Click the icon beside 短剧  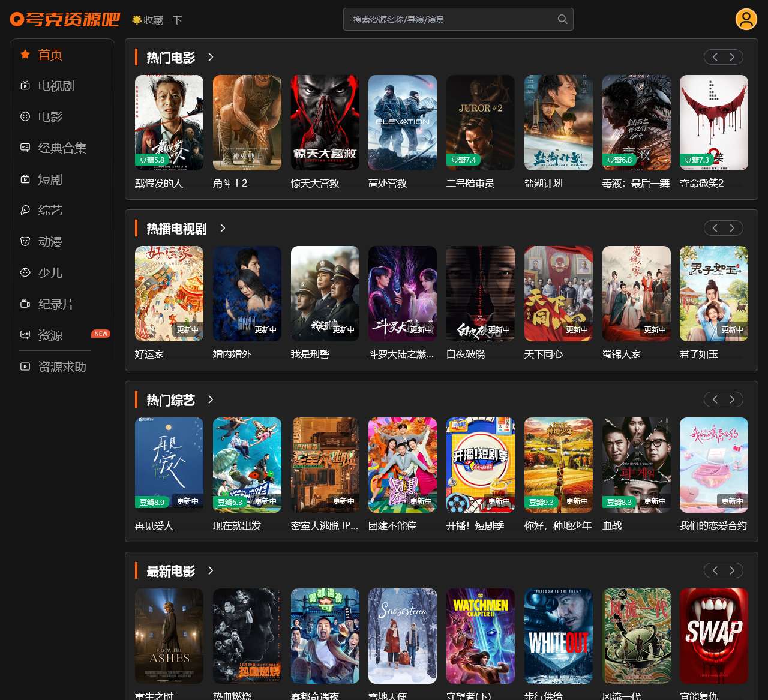25,179
